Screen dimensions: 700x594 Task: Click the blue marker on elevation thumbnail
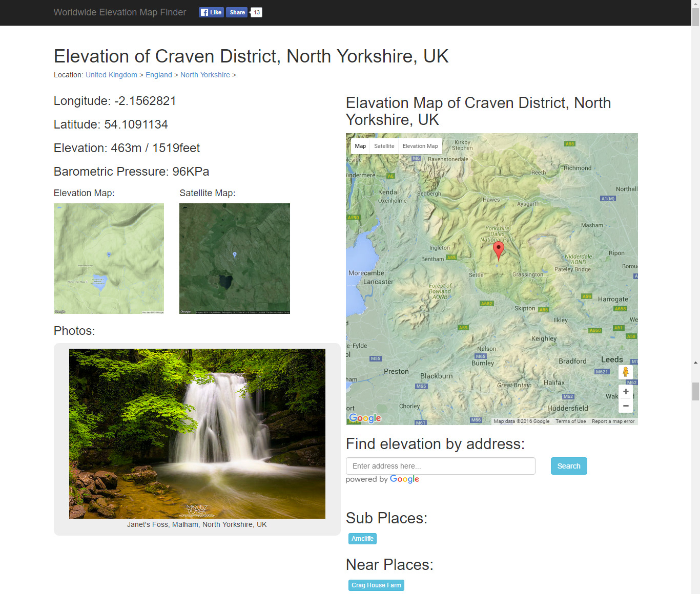[x=109, y=254]
